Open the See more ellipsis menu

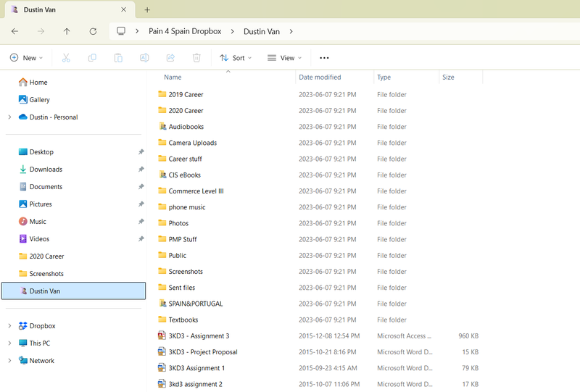click(x=324, y=58)
